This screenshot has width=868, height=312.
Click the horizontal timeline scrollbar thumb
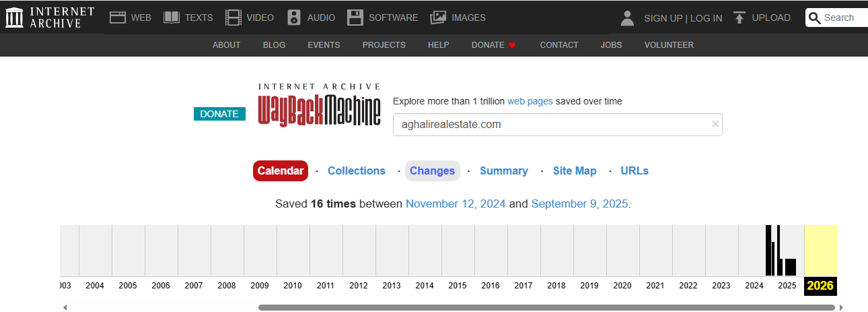pyautogui.click(x=546, y=307)
